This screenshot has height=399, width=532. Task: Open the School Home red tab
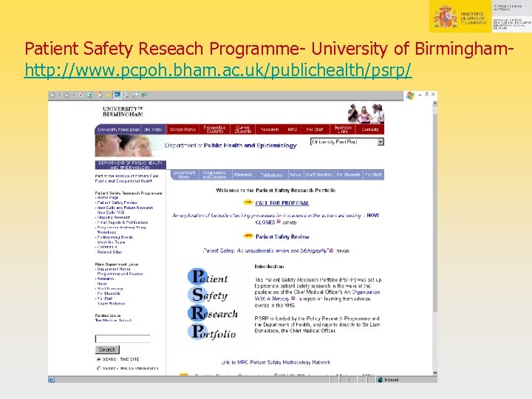point(183,129)
